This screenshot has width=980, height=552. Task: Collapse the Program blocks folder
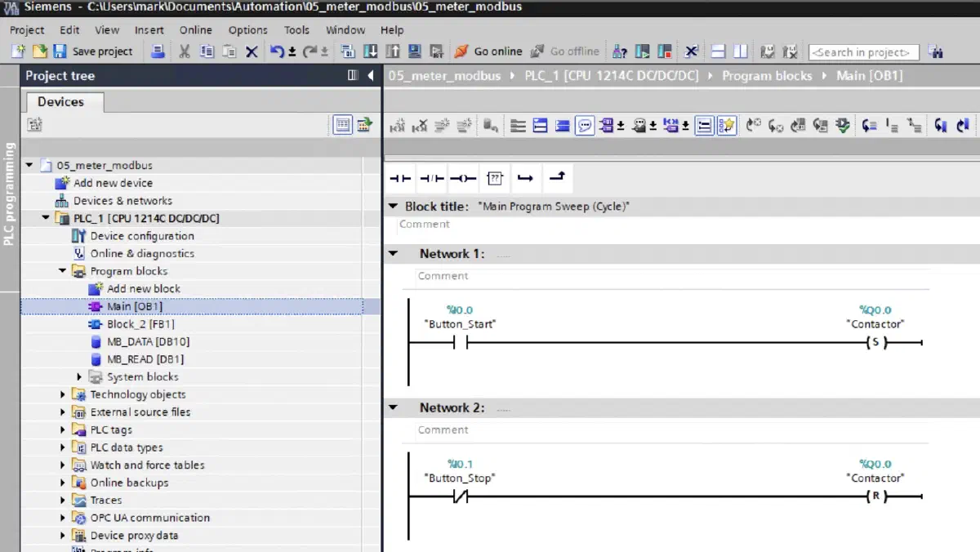coord(63,271)
